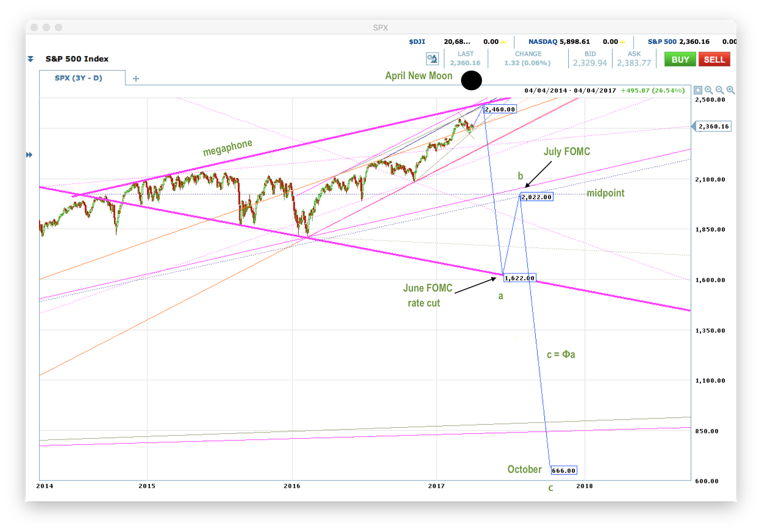762x532 pixels.
Task: Collapse the header using double-down arrow icon
Action: tap(30, 59)
